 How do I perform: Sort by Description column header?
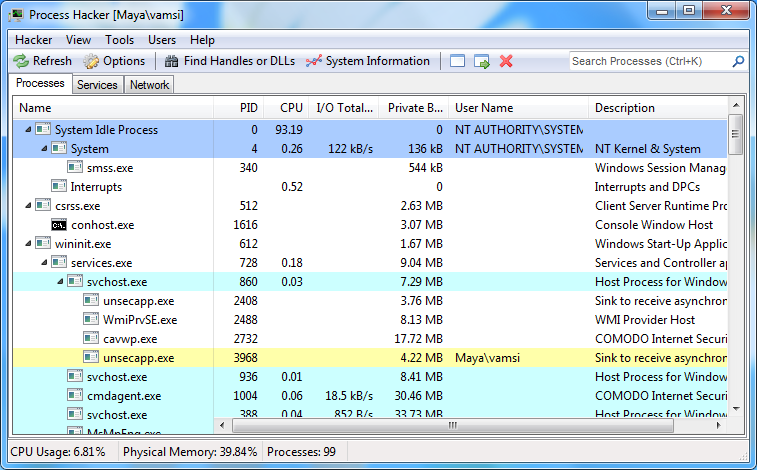point(658,108)
